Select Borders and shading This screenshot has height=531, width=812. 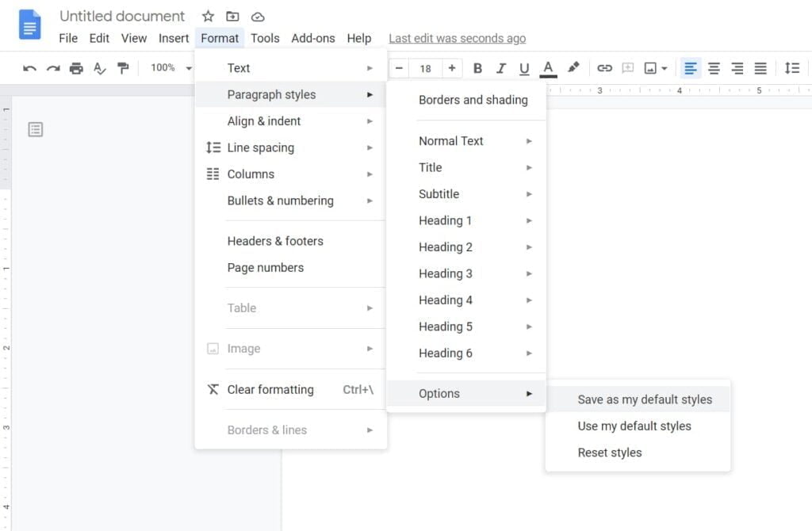pyautogui.click(x=466, y=100)
